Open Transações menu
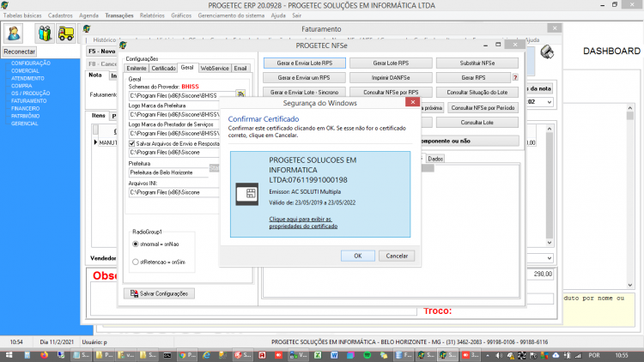Viewport: 644px width, 362px height. click(119, 15)
